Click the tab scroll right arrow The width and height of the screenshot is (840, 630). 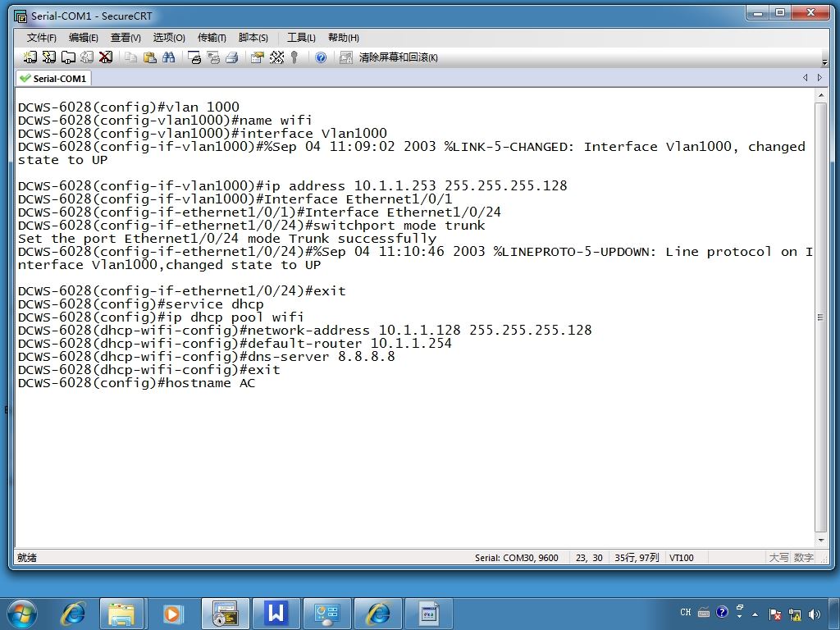click(x=819, y=78)
